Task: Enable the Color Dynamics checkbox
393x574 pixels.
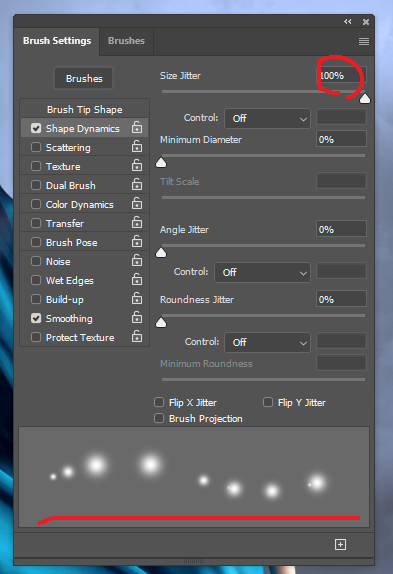Action: click(36, 204)
